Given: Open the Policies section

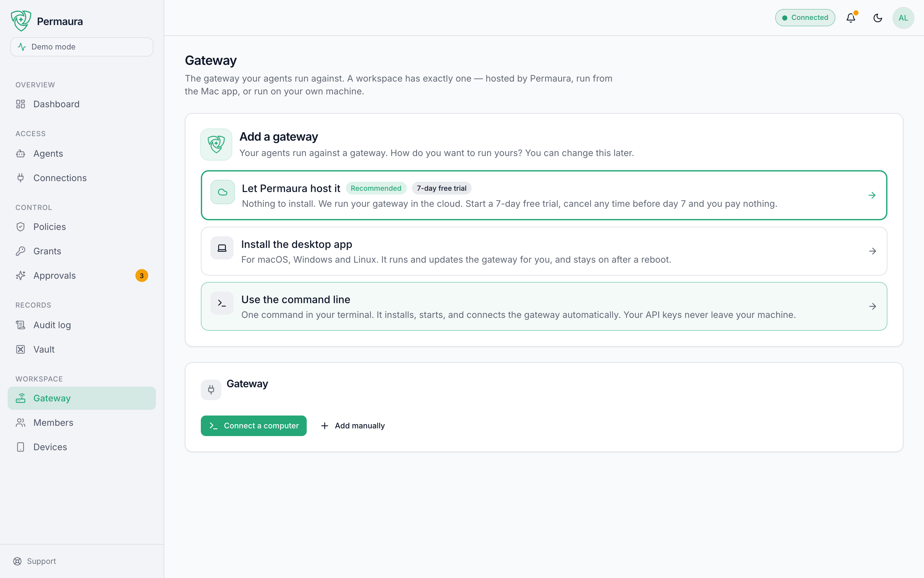Looking at the screenshot, I should tap(82, 227).
